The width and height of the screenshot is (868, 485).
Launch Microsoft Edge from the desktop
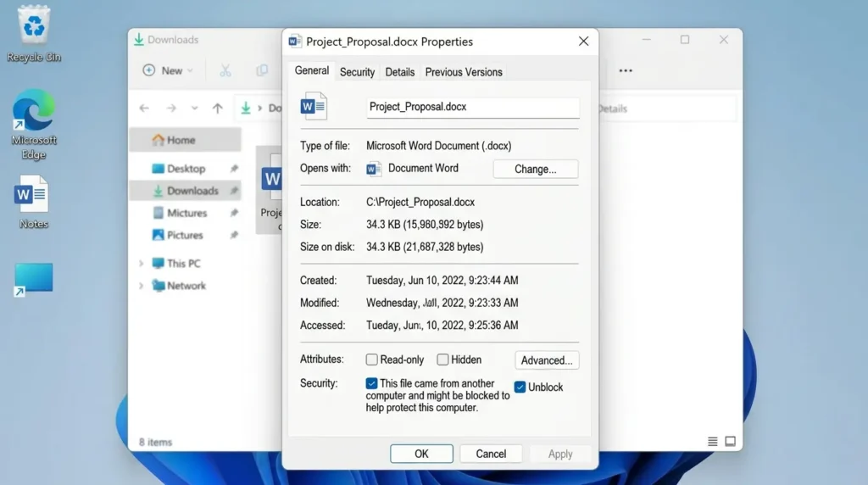(34, 124)
